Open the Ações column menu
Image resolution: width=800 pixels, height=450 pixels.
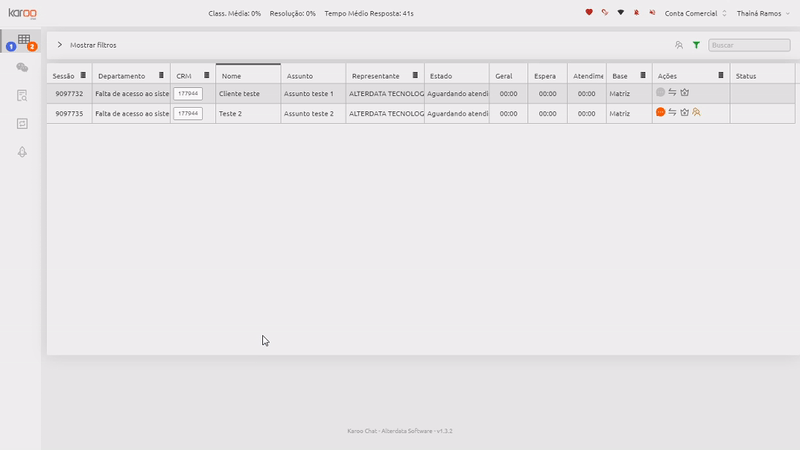(x=721, y=75)
